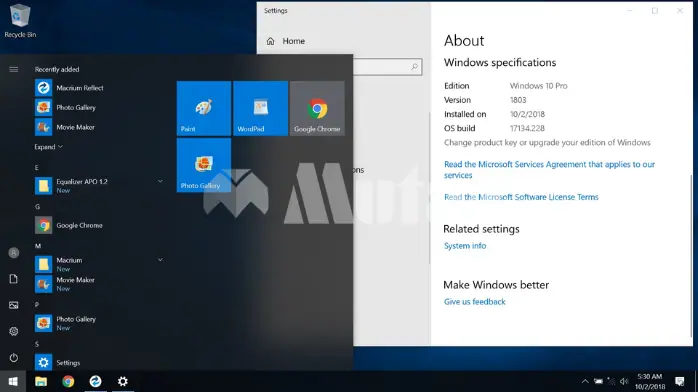This screenshot has height=392, width=698.
Task: Open the volume tray icon
Action: pyautogui.click(x=624, y=381)
